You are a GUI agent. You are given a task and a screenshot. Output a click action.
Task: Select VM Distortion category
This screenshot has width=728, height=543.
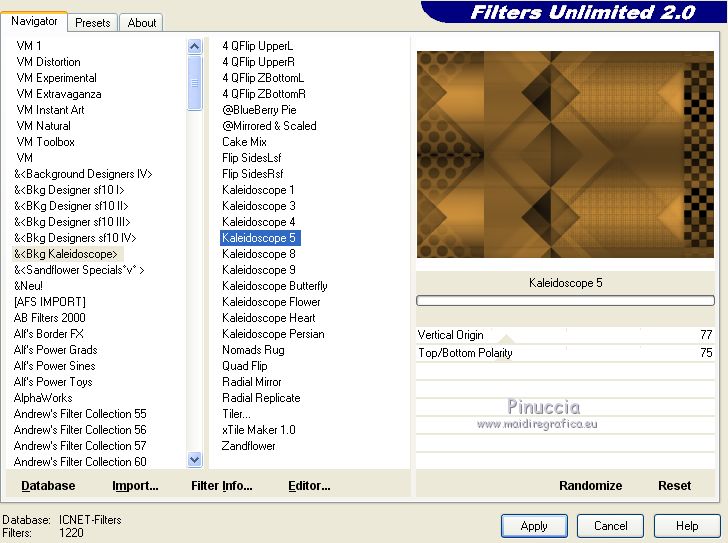point(48,62)
